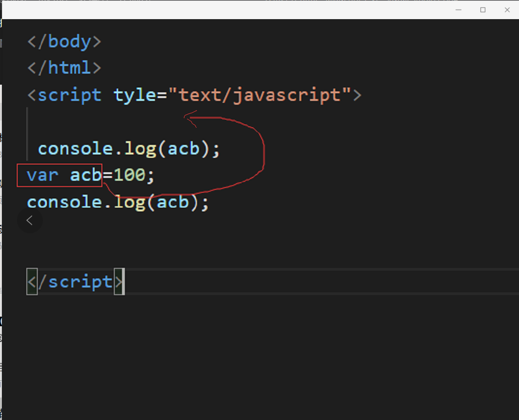Click the second console.log(acb); line below var
Image resolution: width=519 pixels, height=420 pixels.
click(x=118, y=202)
